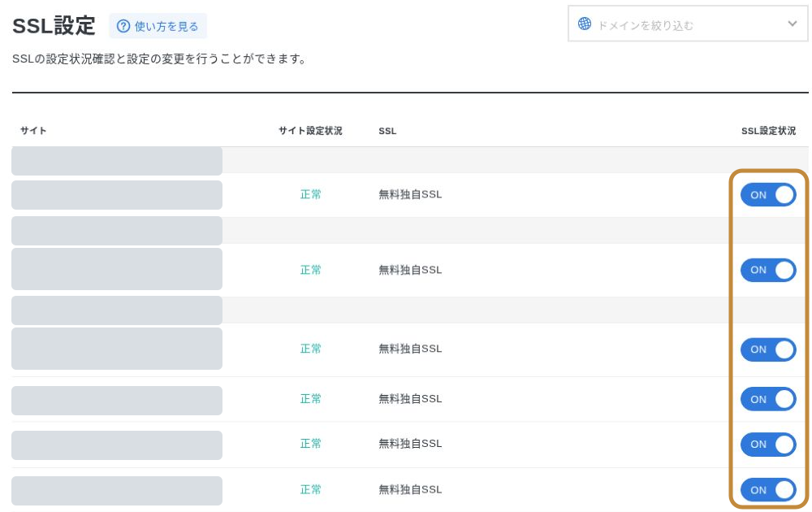Click the SSL設定状況 column header
Screen dimensions: 812x512
[768, 131]
